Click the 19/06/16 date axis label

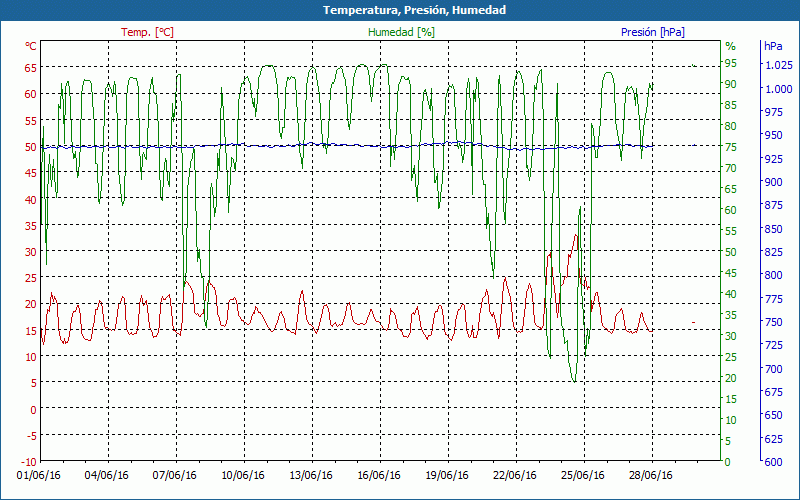click(x=447, y=476)
